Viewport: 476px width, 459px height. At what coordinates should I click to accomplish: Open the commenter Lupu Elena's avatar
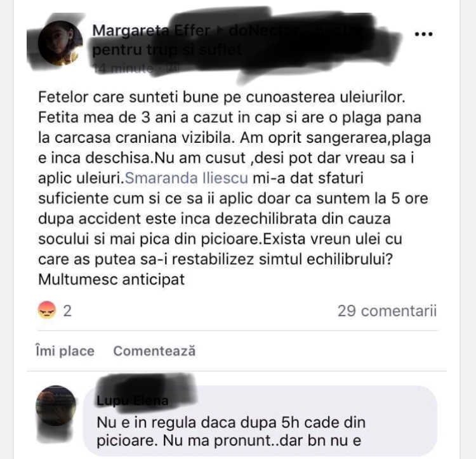pyautogui.click(x=56, y=405)
